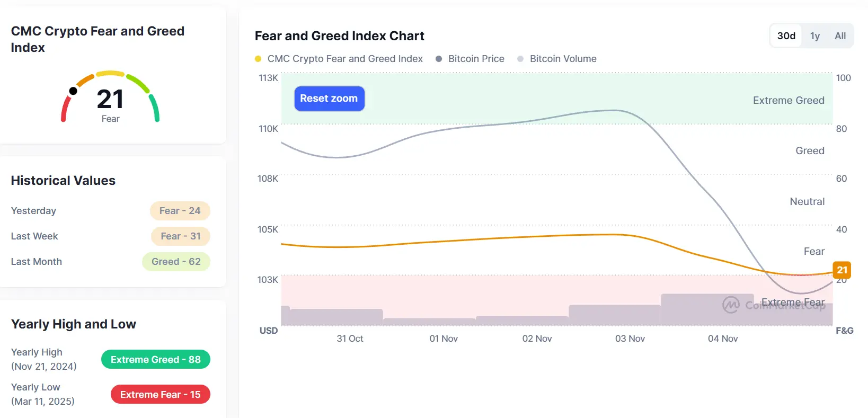Click the Last Month Greed - 62 badge
Viewport: 868px width, 418px height.
point(176,262)
